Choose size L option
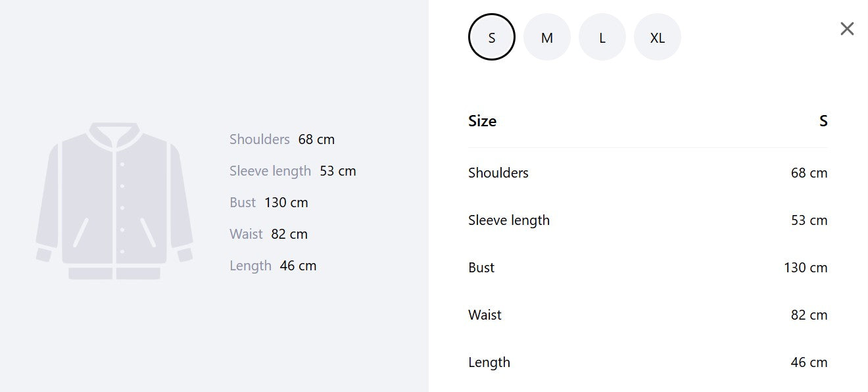The image size is (868, 392). [602, 37]
